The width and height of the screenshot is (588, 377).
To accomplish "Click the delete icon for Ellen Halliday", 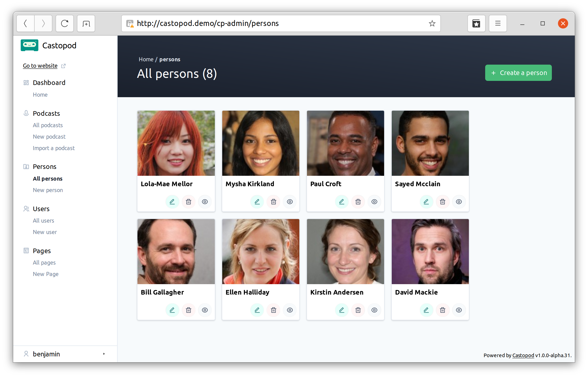I will pos(273,310).
